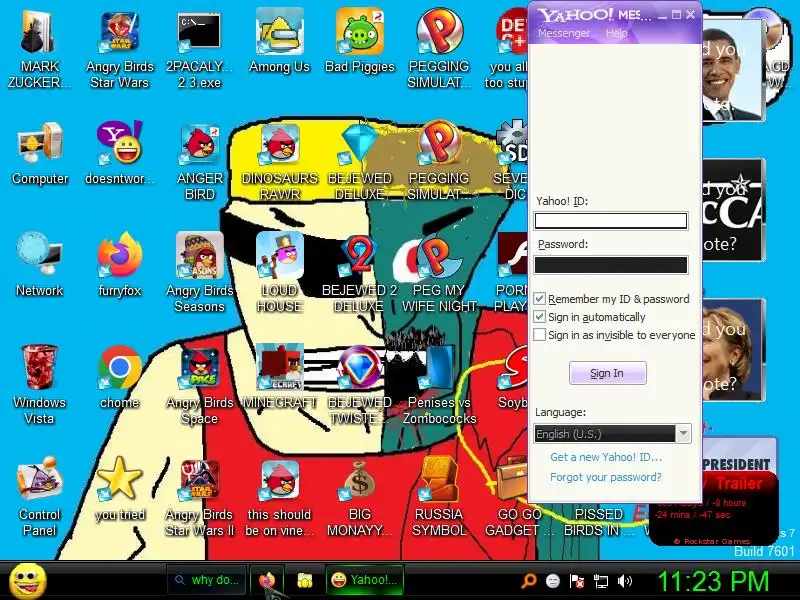Switch to the Yahoo! taskbar button
800x600 pixels.
tap(364, 580)
